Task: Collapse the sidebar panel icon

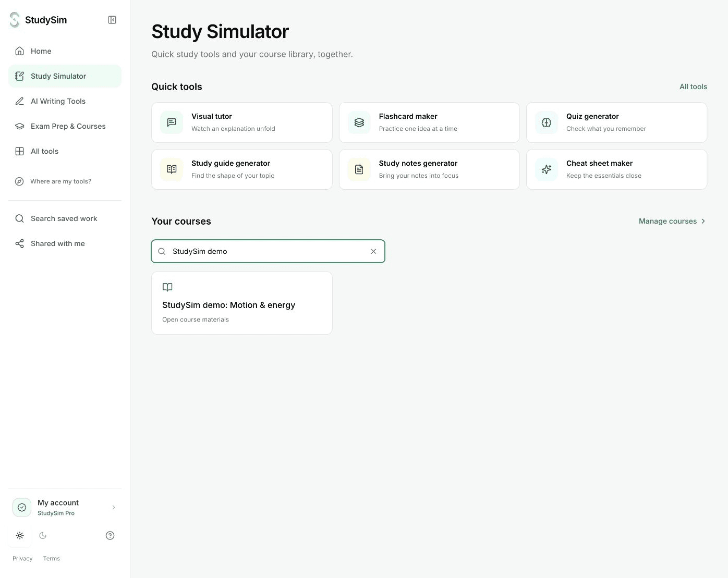Action: (112, 20)
